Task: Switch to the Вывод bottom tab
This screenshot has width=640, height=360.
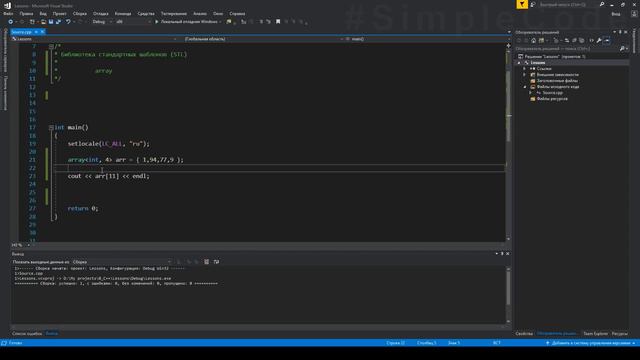Action: tap(51, 334)
